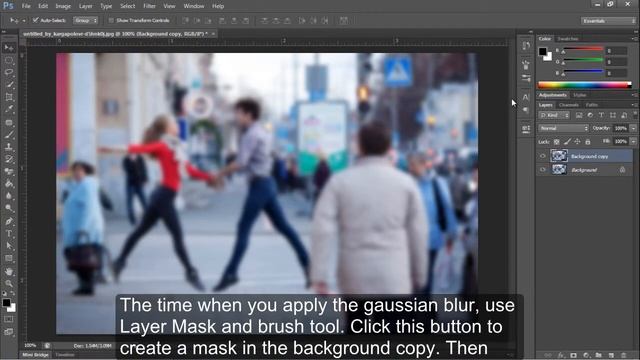Hide the Background copy layer
Screen dimensions: 640x360
pyautogui.click(x=542, y=156)
